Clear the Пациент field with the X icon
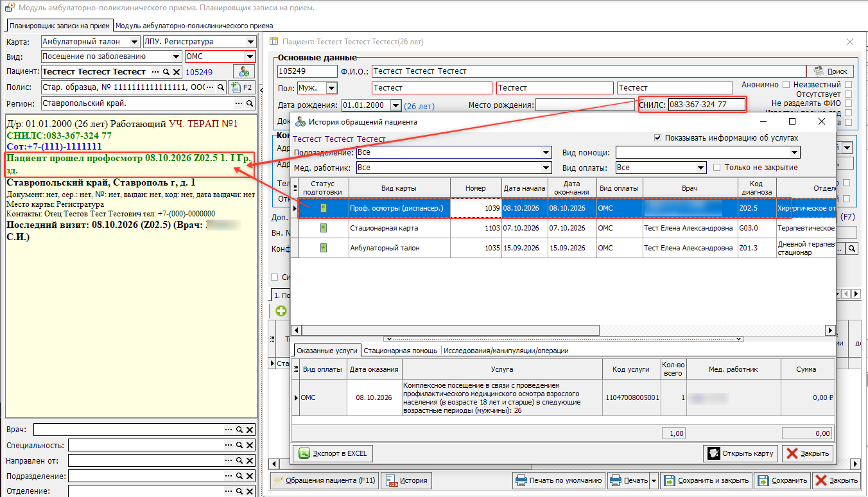The height and width of the screenshot is (497, 868). (x=177, y=72)
